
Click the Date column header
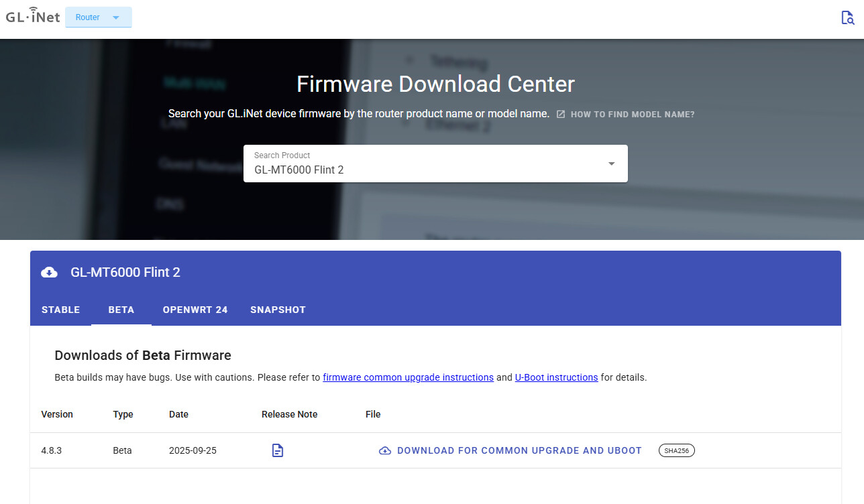pyautogui.click(x=178, y=414)
